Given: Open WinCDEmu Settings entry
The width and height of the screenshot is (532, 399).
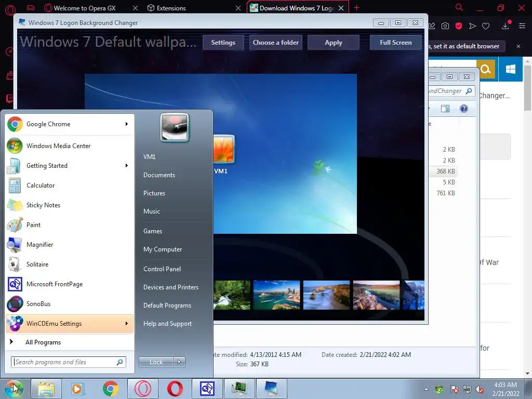Looking at the screenshot, I should pyautogui.click(x=70, y=323).
